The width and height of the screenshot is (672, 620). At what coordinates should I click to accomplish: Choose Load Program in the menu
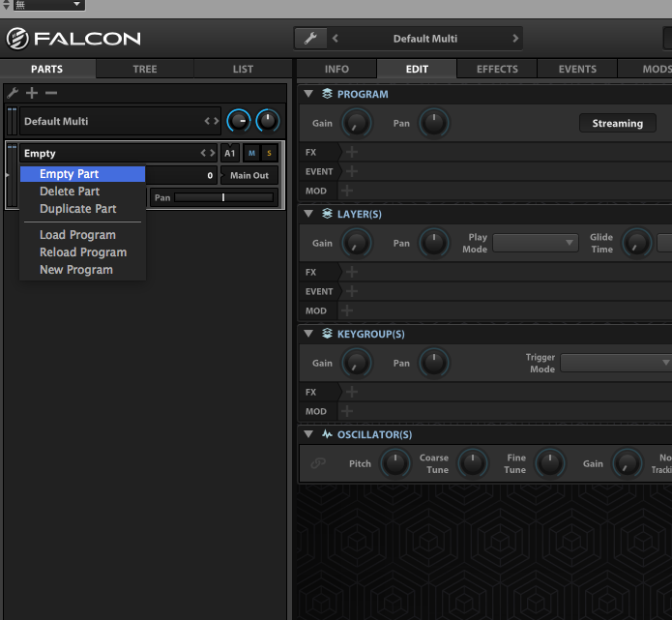pos(83,235)
